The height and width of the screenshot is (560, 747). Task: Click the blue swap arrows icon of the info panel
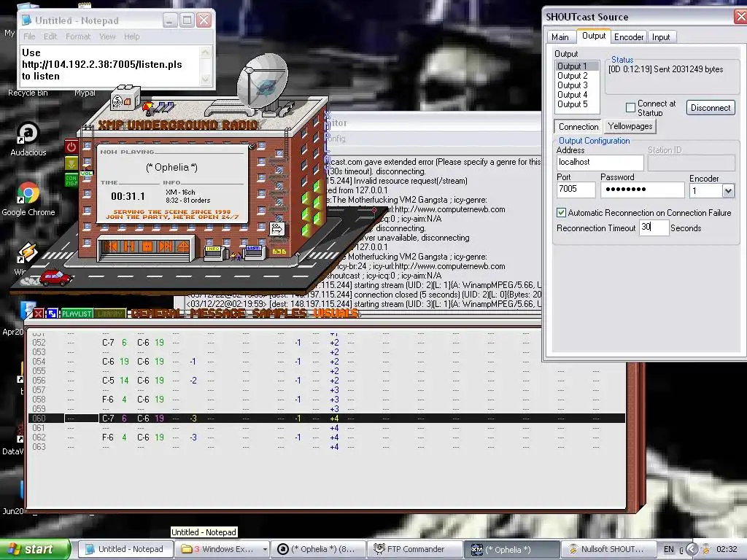pos(52,314)
